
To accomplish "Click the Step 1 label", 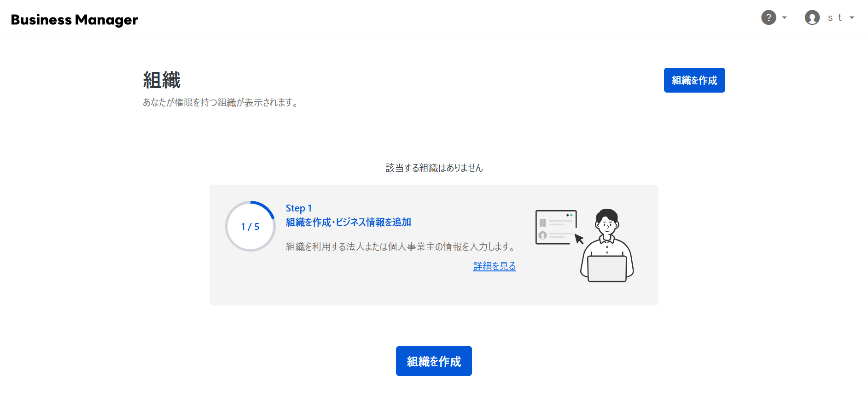I will pyautogui.click(x=298, y=208).
